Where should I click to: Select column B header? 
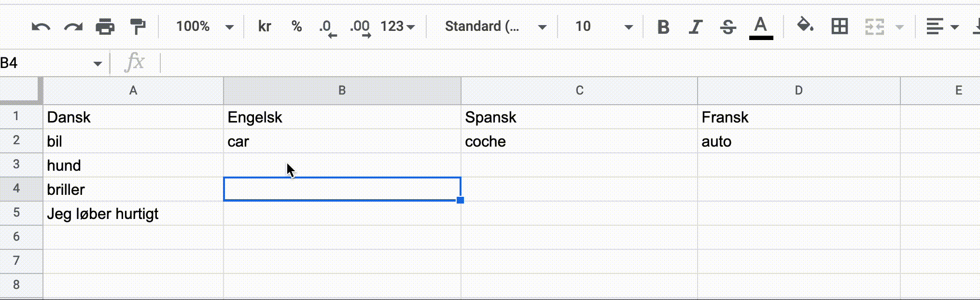coord(342,90)
